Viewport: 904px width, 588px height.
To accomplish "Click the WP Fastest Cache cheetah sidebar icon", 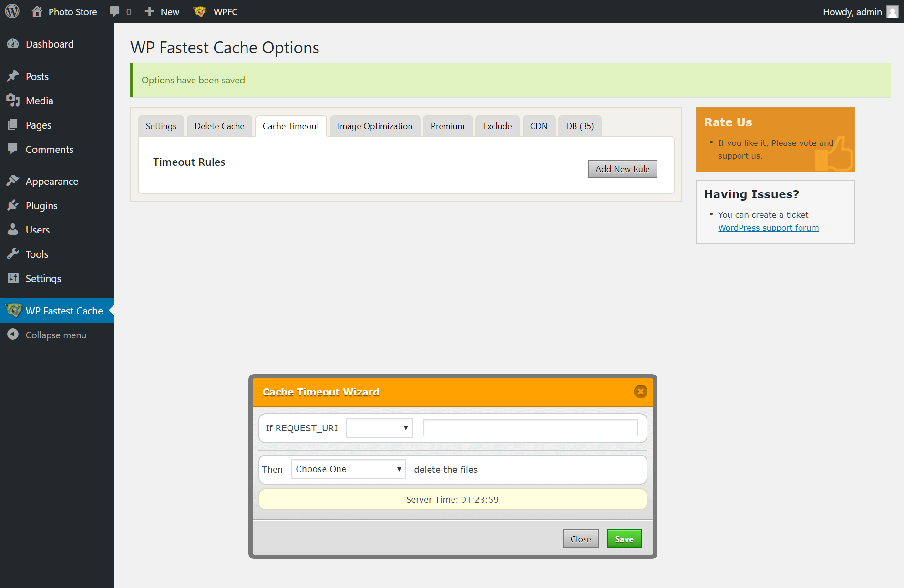I will tap(14, 310).
